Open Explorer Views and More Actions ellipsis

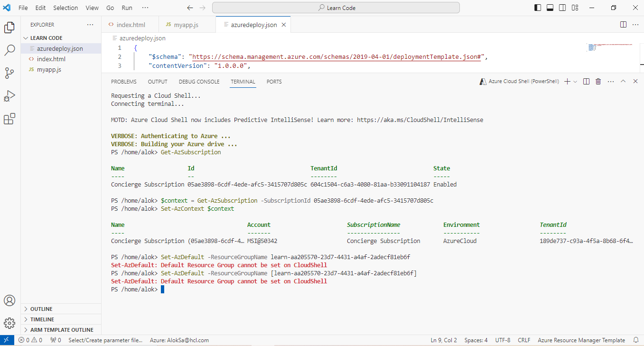pos(90,25)
